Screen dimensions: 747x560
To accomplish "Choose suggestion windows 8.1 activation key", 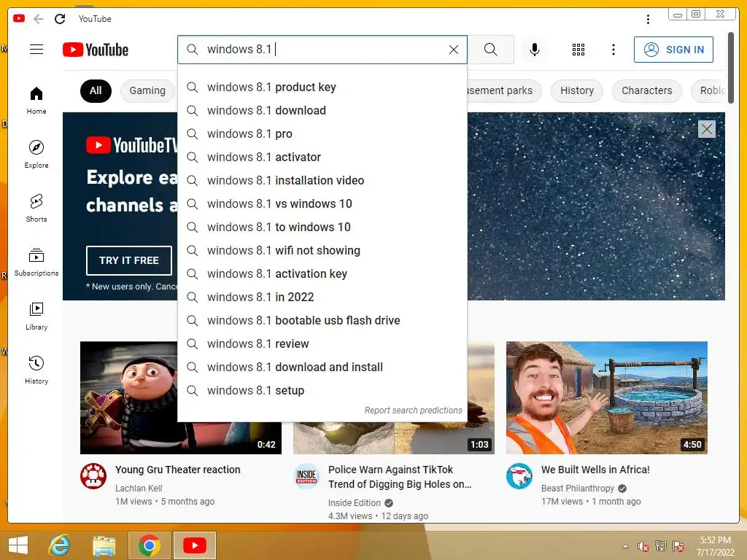I will 322,274.
